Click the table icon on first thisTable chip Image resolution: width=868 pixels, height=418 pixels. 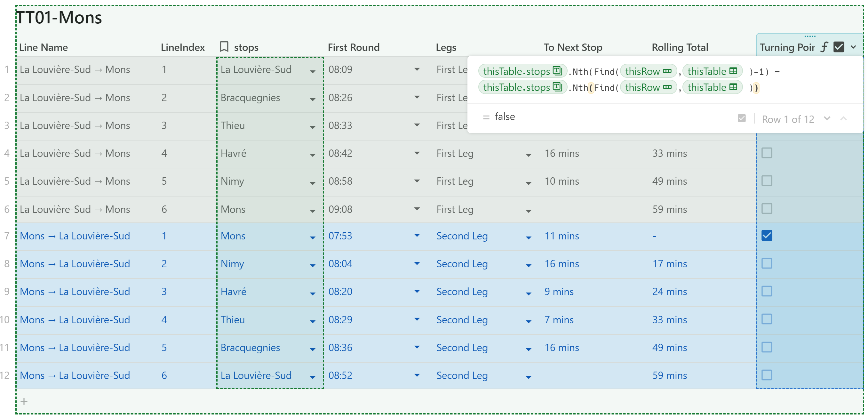tap(733, 71)
